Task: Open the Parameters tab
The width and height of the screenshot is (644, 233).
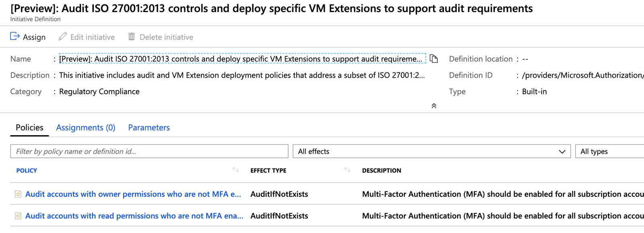Action: (x=149, y=128)
